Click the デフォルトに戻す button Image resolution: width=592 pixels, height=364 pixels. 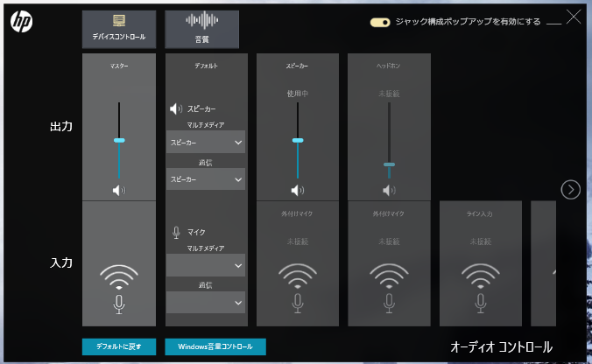(119, 346)
